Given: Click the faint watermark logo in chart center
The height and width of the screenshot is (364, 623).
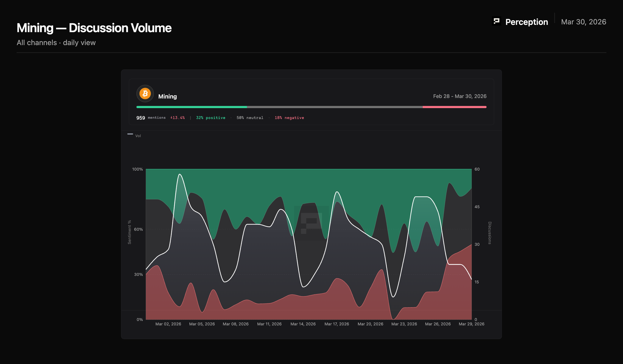Looking at the screenshot, I should tap(311, 223).
